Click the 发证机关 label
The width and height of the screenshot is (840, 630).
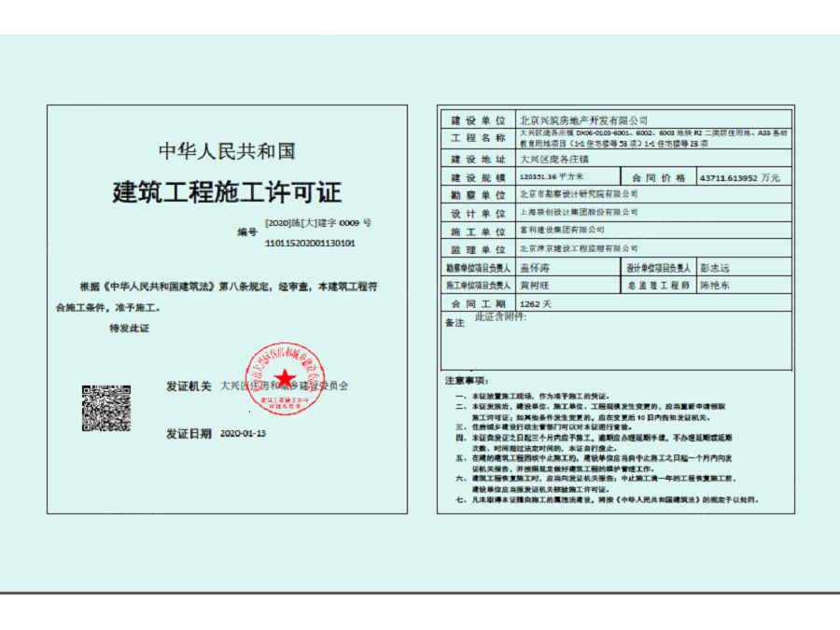189,385
